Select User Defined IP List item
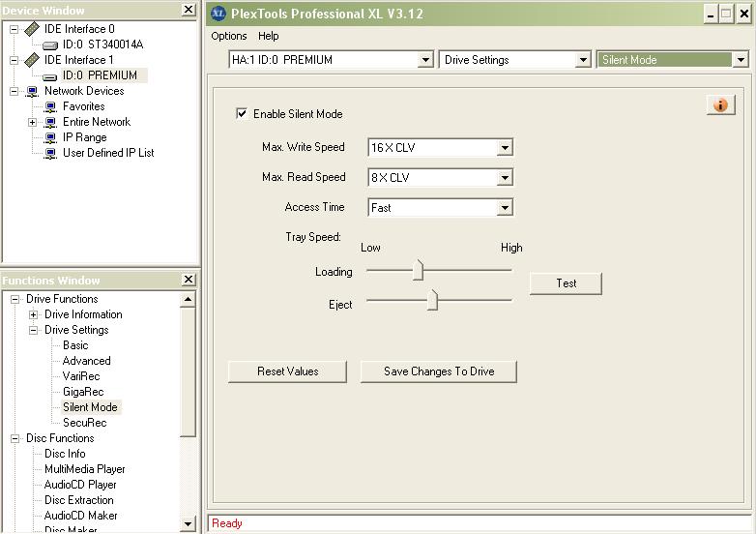Screen dimensions: 756x534 coord(108,153)
